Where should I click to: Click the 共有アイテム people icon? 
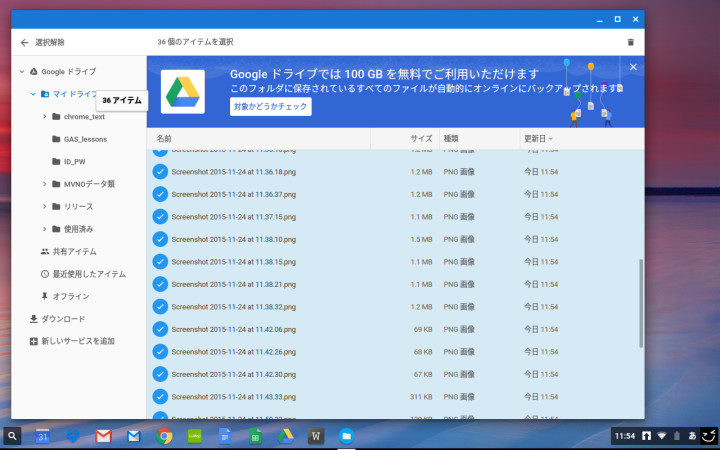click(x=45, y=252)
